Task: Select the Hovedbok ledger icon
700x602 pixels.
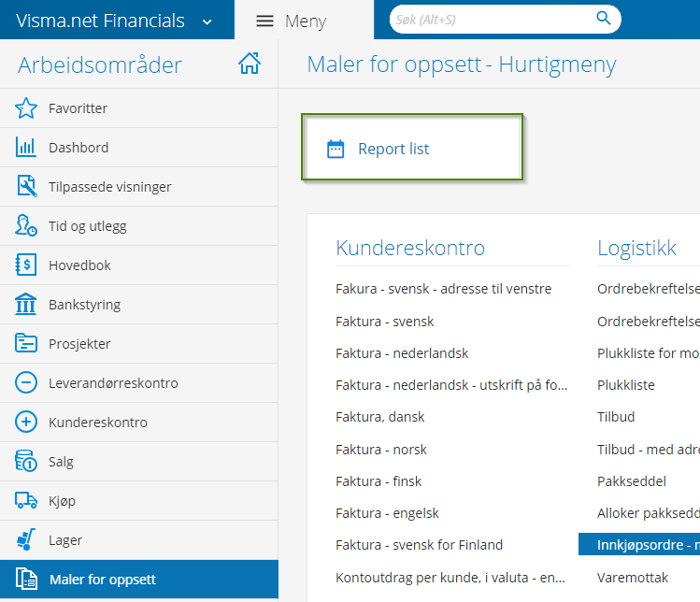Action: [x=26, y=265]
